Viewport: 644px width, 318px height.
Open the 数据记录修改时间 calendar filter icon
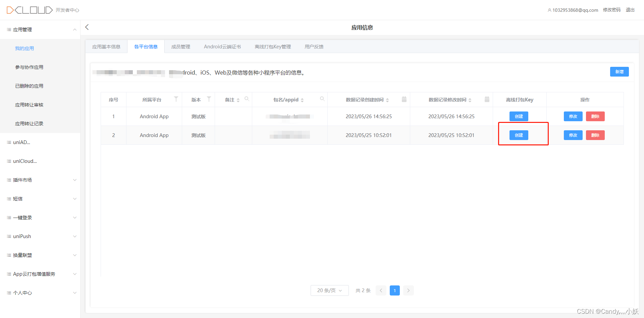tap(487, 99)
